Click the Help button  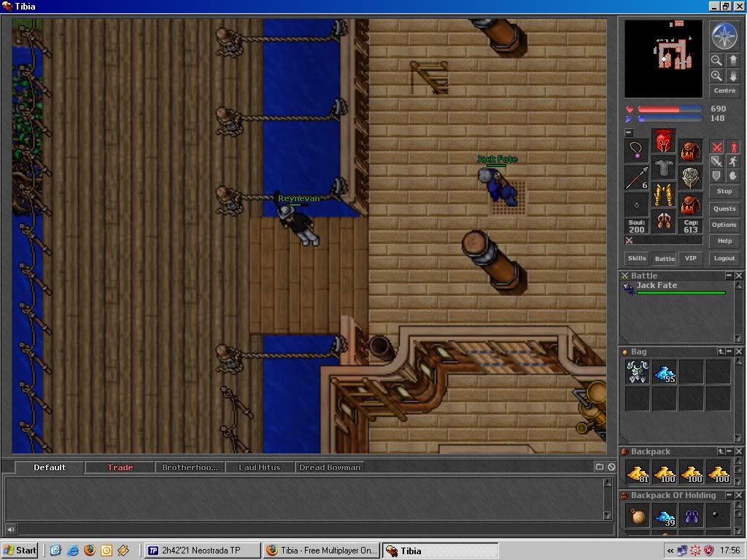(724, 241)
